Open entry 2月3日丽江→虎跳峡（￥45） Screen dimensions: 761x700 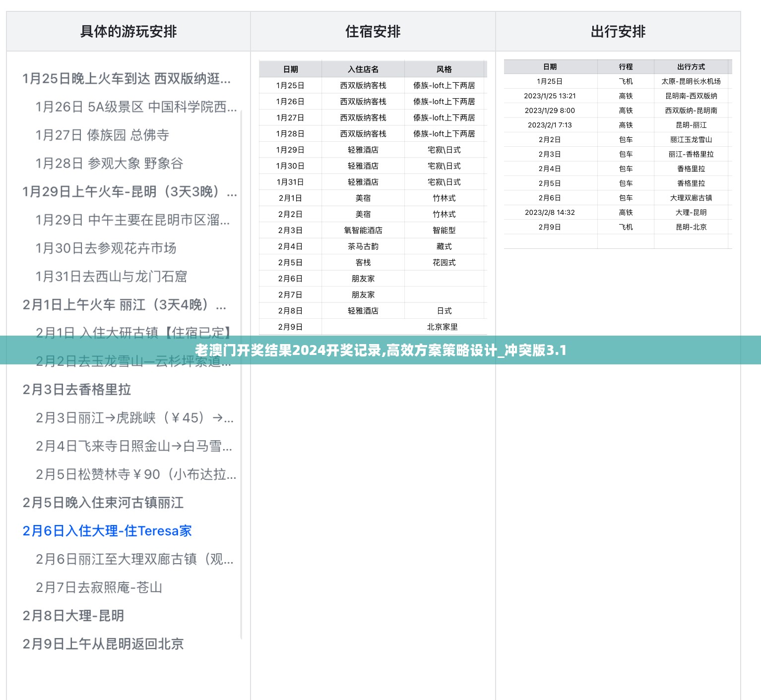point(134,417)
